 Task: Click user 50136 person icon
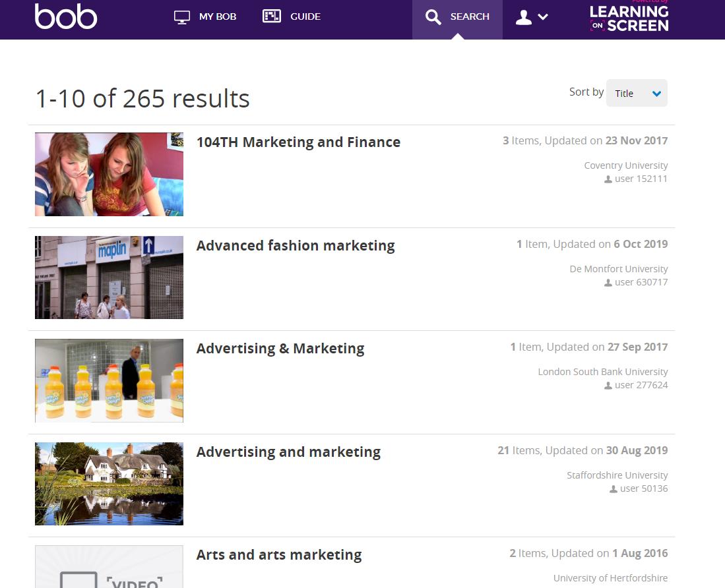pyautogui.click(x=614, y=489)
